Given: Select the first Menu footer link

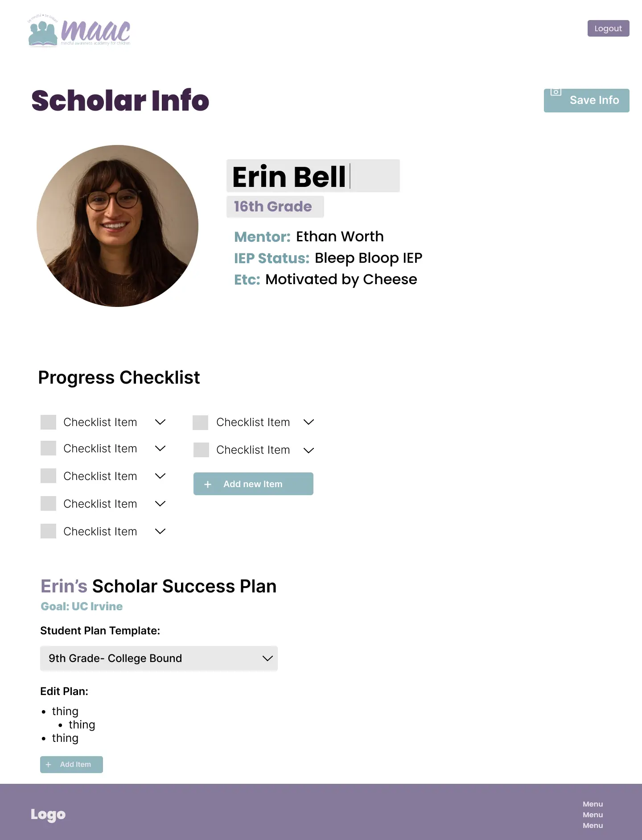Looking at the screenshot, I should click(593, 804).
